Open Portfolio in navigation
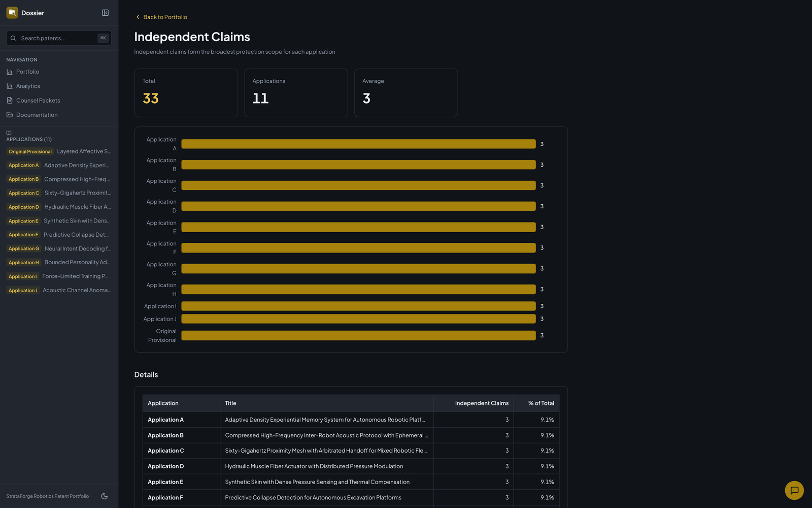The height and width of the screenshot is (508, 812). (x=59, y=72)
